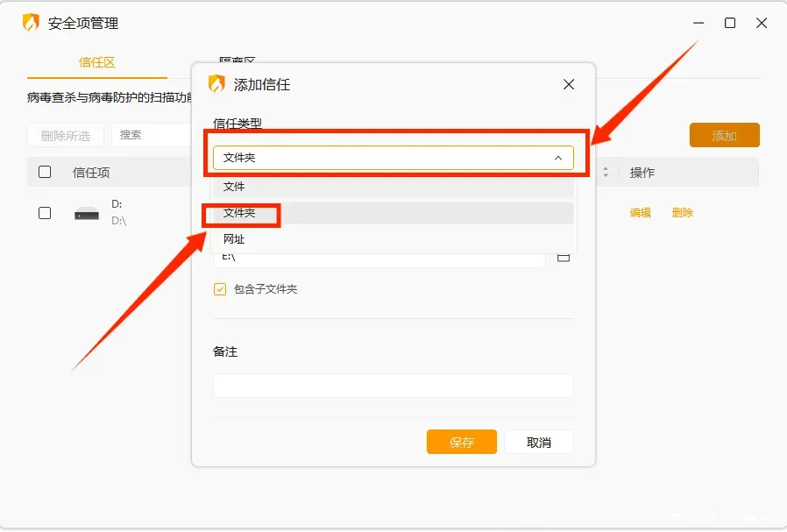
Task: Click the flame shield icon beside 添加信任
Action: point(216,84)
